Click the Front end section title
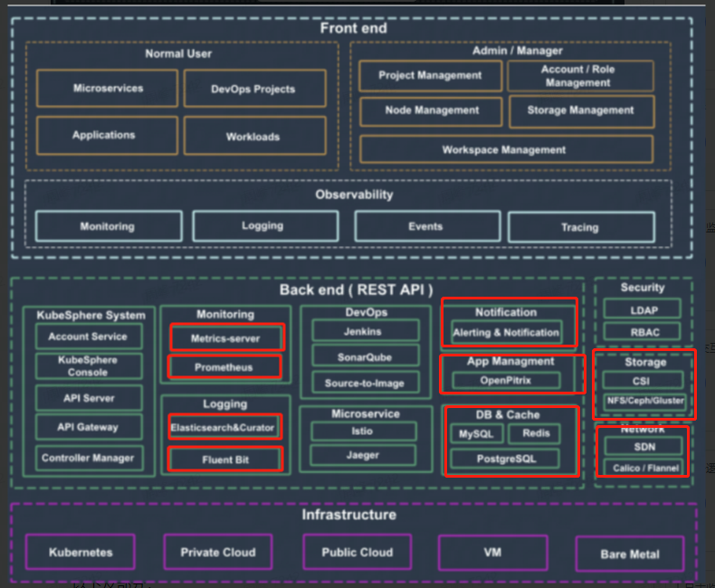 click(353, 28)
